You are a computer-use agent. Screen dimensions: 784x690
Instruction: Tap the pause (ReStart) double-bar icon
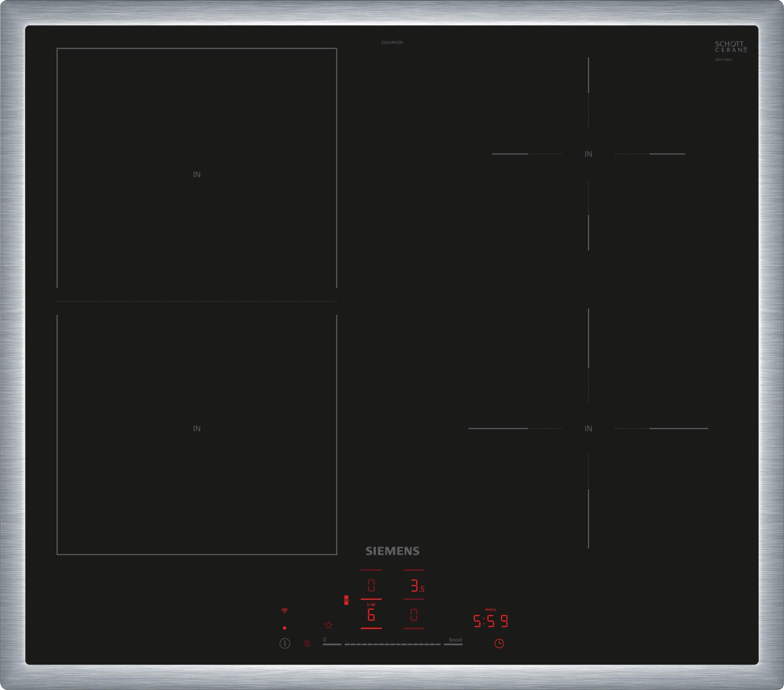tap(307, 643)
